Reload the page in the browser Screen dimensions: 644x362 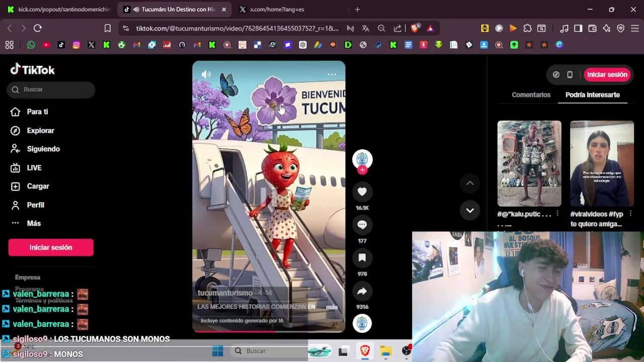pyautogui.click(x=38, y=29)
